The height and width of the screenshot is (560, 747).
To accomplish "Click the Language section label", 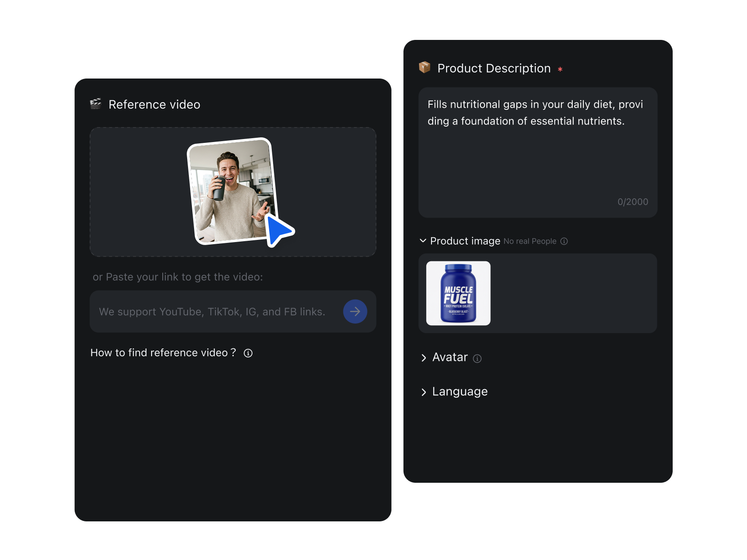I will 460,392.
